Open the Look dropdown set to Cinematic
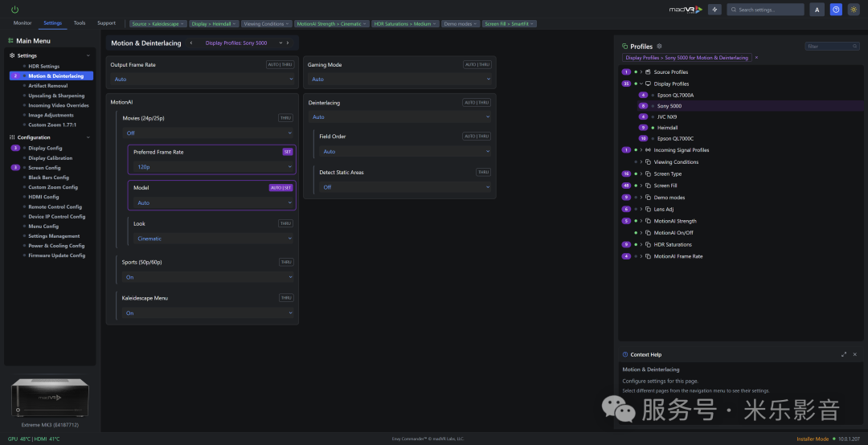The width and height of the screenshot is (868, 445). 211,239
